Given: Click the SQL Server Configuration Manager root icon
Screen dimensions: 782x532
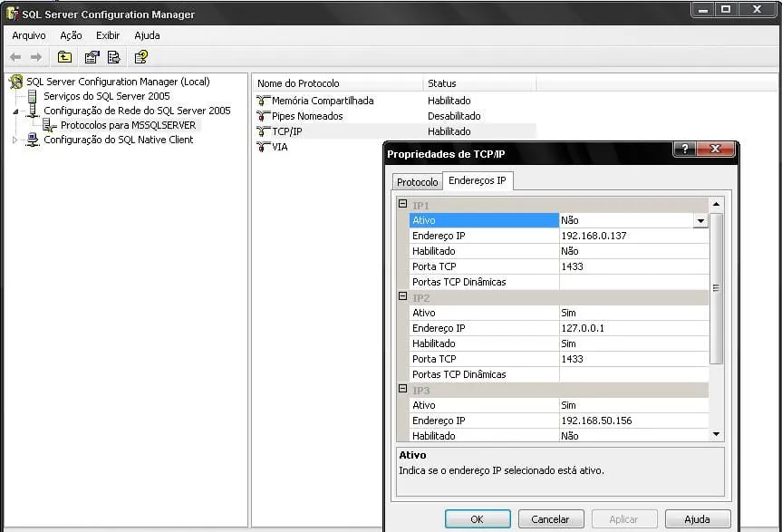Looking at the screenshot, I should (x=16, y=82).
